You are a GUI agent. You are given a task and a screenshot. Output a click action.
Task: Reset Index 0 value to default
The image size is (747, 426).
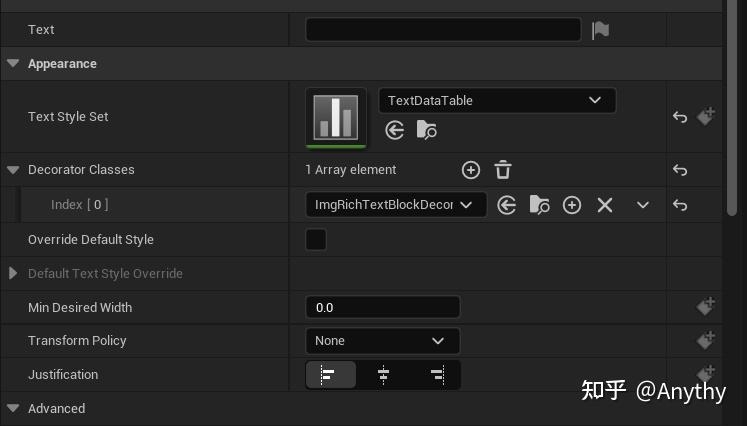680,205
